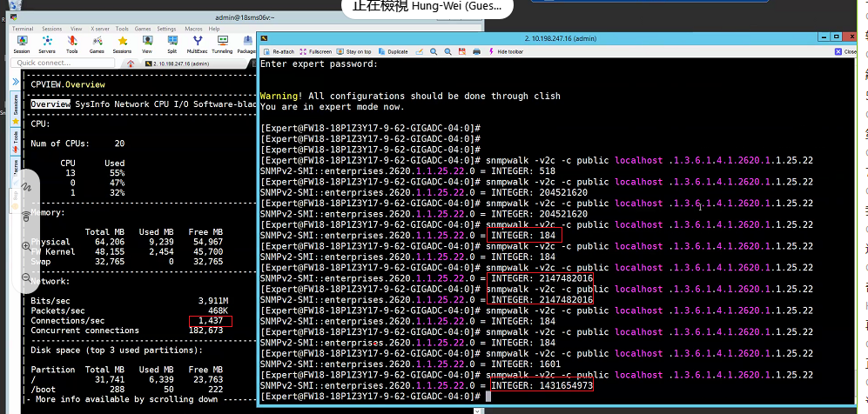Screen dimensions: 868x414
Task: Print terminal output with printer icon
Action: pos(476,51)
